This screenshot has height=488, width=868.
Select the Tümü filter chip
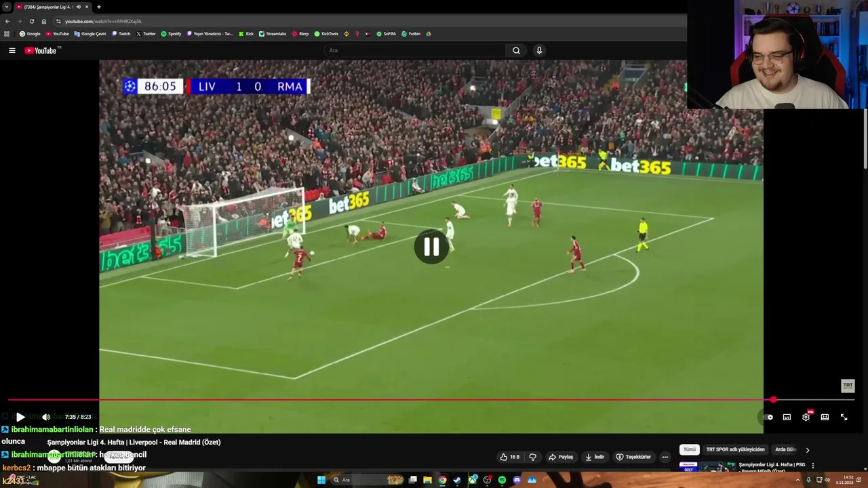tap(689, 449)
